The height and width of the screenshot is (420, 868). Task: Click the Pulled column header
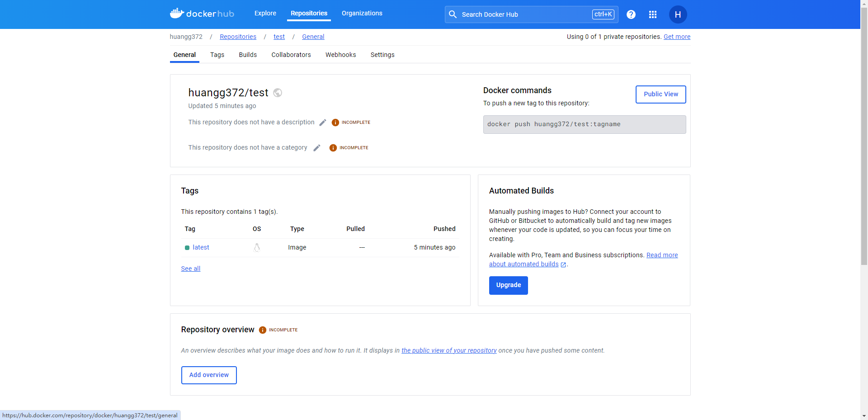tap(355, 229)
